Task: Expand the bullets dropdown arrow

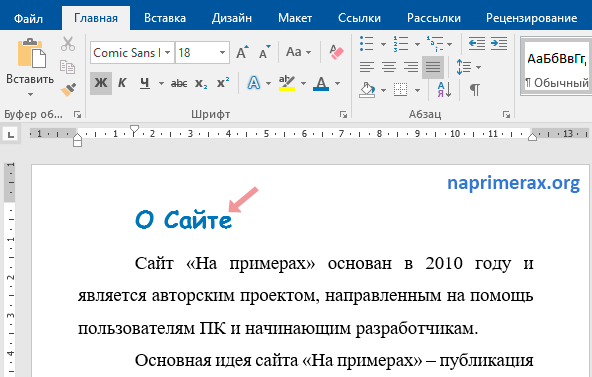Action: 383,45
